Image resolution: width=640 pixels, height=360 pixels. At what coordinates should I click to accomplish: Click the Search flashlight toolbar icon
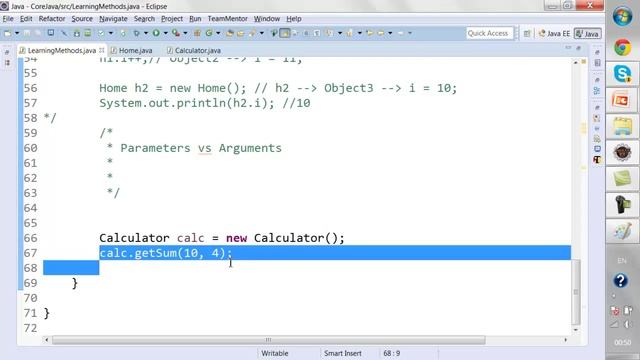click(252, 33)
